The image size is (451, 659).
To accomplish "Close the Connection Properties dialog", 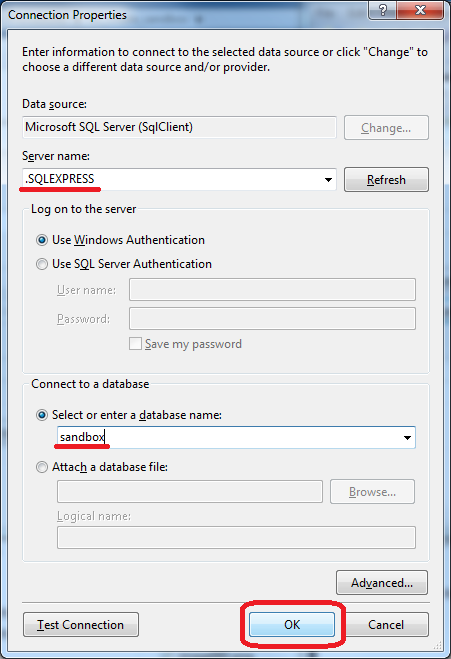I will [420, 10].
